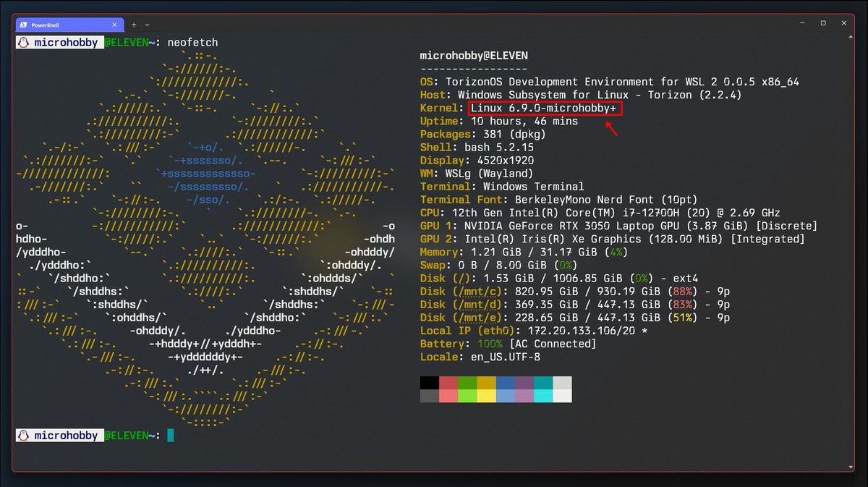The height and width of the screenshot is (487, 868).
Task: Click the 'GPU 1: NVIDIA GeForce RTX 3050' line
Action: tap(619, 226)
